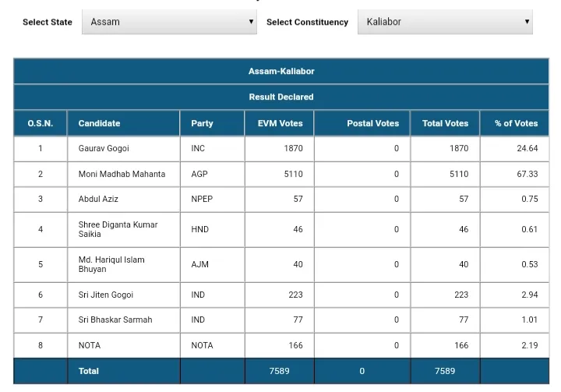The height and width of the screenshot is (392, 561).
Task: Click Shree Diganta Kumar Saikia cell
Action: click(x=118, y=229)
